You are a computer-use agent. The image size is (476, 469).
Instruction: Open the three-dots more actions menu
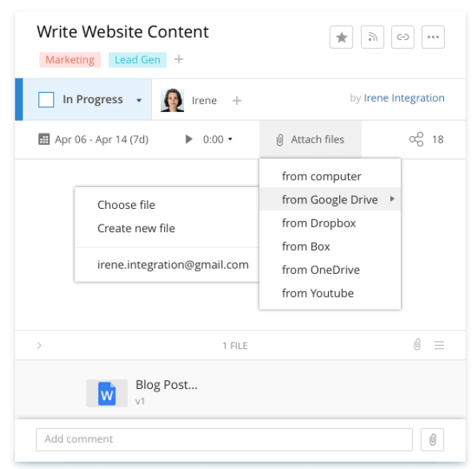tap(433, 37)
